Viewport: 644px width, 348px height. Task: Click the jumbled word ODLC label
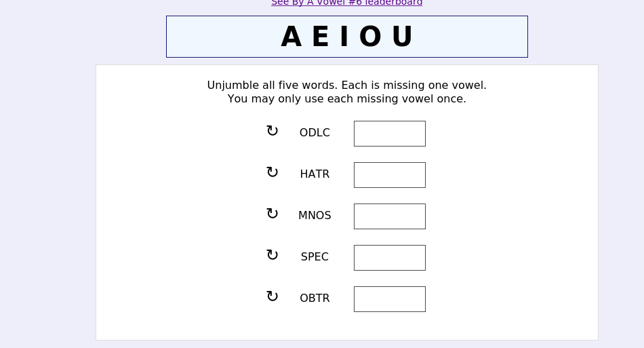coord(315,133)
